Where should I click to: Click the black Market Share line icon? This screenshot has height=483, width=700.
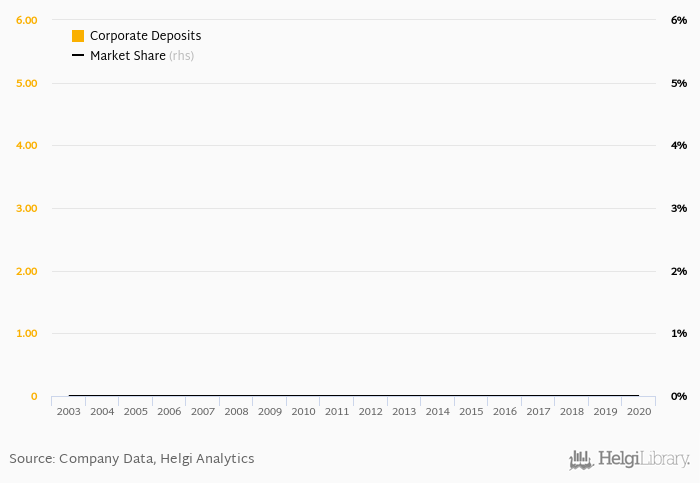tap(78, 55)
